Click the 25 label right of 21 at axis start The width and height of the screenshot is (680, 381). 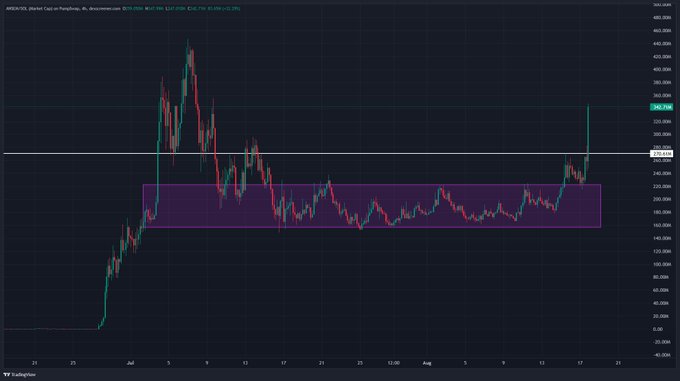tap(73, 363)
